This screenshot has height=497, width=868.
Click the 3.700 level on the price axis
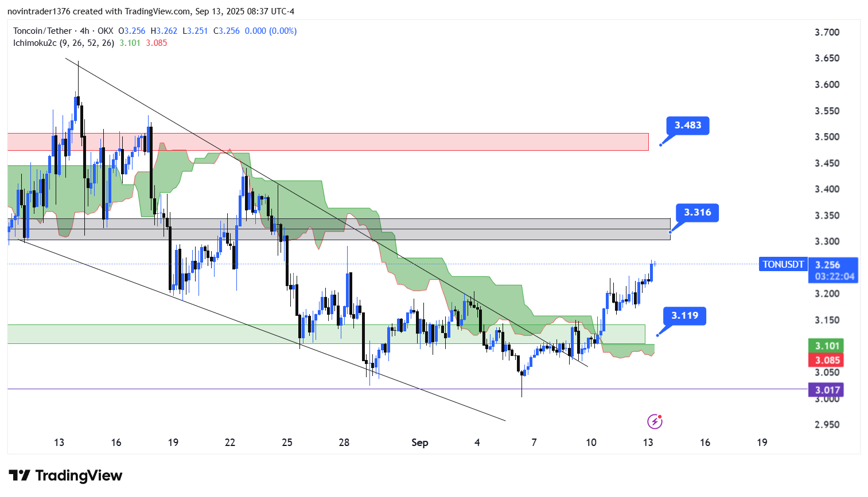[827, 32]
